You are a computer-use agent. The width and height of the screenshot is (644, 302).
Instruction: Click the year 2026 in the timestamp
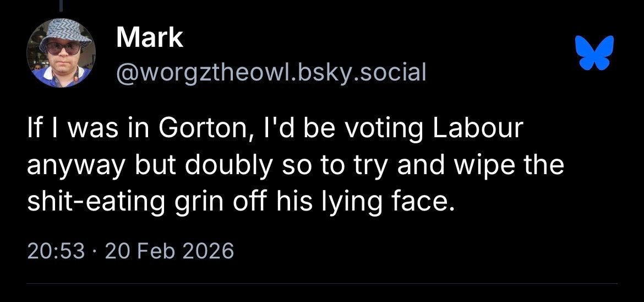[208, 251]
